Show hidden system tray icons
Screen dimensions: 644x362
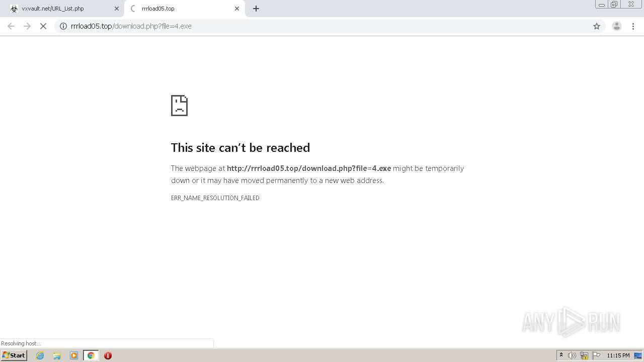tap(561, 355)
